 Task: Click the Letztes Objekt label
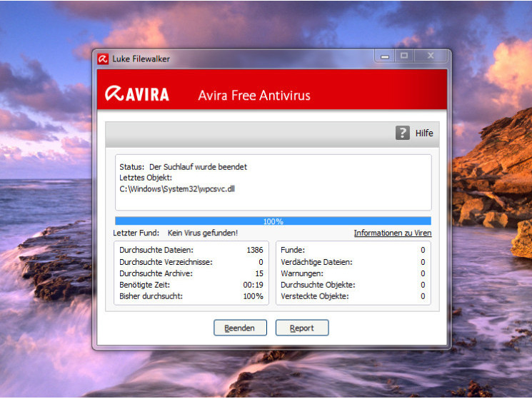146,178
